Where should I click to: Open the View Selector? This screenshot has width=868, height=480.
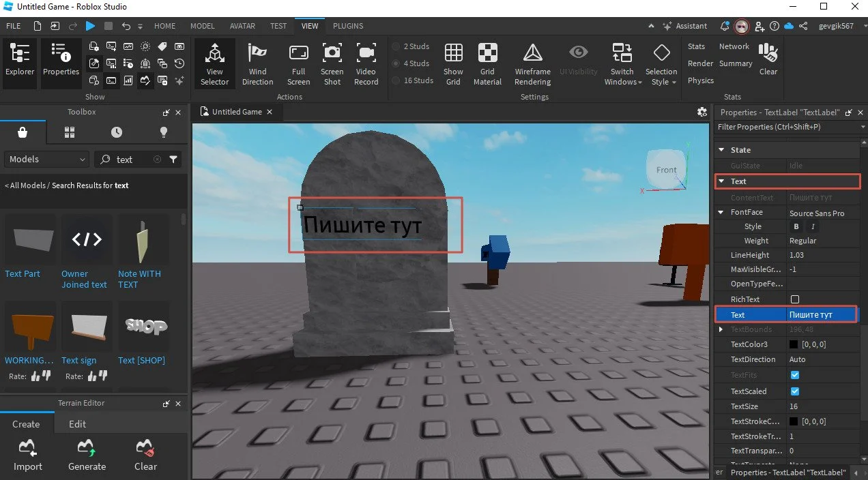coord(214,64)
